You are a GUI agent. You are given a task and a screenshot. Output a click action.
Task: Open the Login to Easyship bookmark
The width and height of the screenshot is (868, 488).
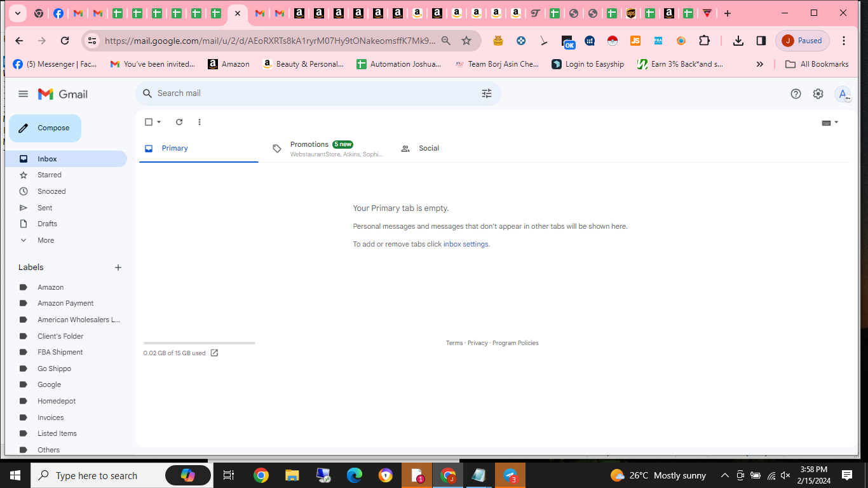(588, 64)
